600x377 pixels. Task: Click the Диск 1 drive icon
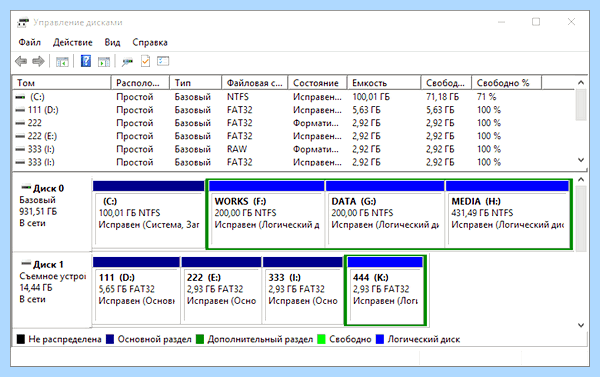26,263
